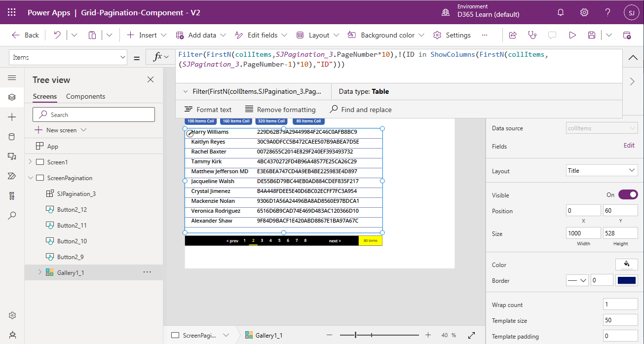Open the Layout toolbar menu
This screenshot has width=644, height=344.
coord(318,35)
